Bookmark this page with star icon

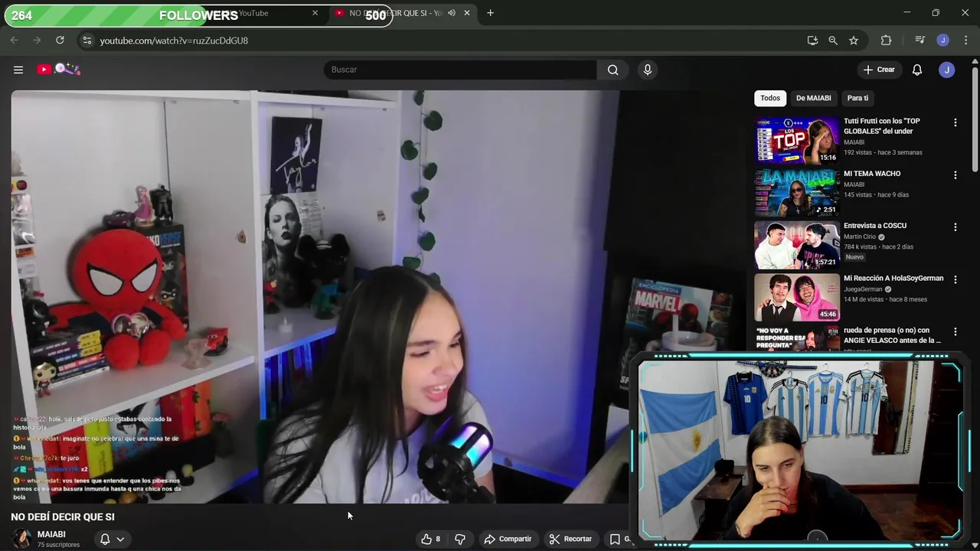854,41
